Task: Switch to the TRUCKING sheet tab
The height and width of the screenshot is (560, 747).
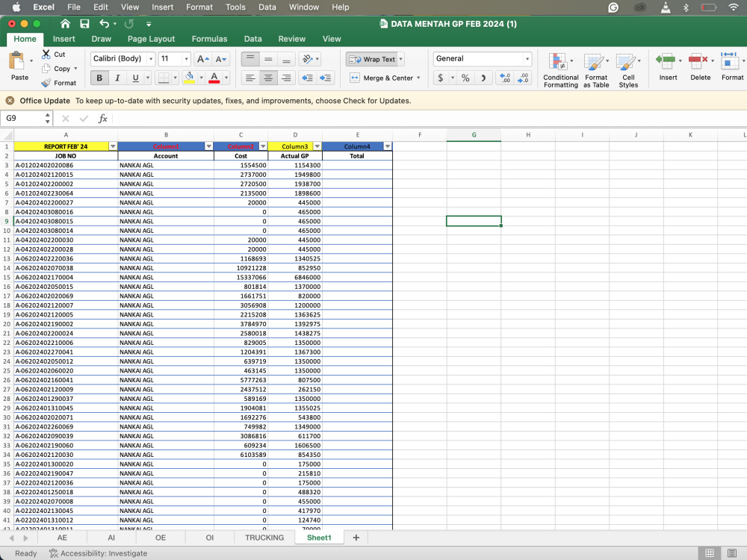Action: pyautogui.click(x=264, y=538)
